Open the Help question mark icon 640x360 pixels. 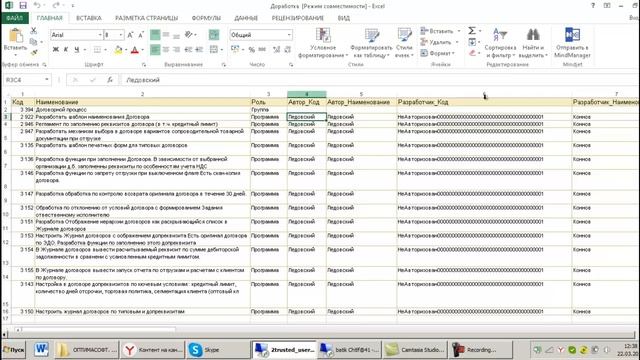[x=593, y=6]
